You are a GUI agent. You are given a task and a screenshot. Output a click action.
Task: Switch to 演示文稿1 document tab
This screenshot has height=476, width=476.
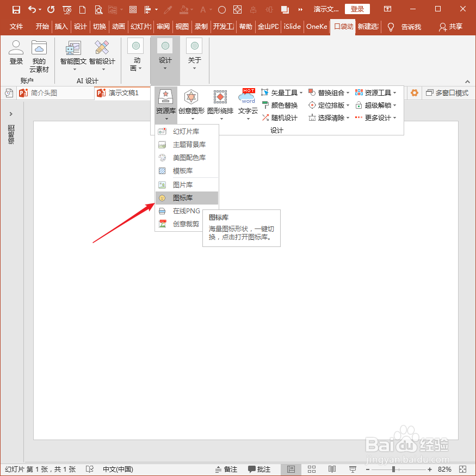(123, 93)
